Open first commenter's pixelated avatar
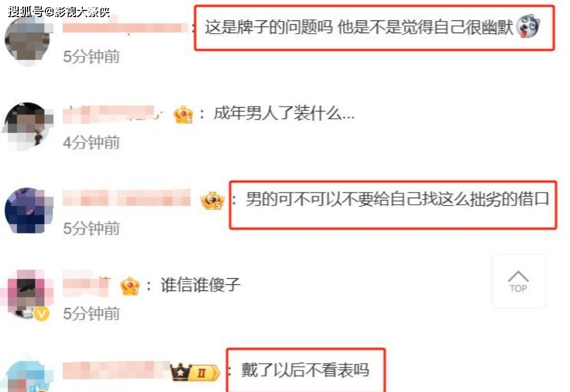Screen dimensions: 570x392 [28, 39]
